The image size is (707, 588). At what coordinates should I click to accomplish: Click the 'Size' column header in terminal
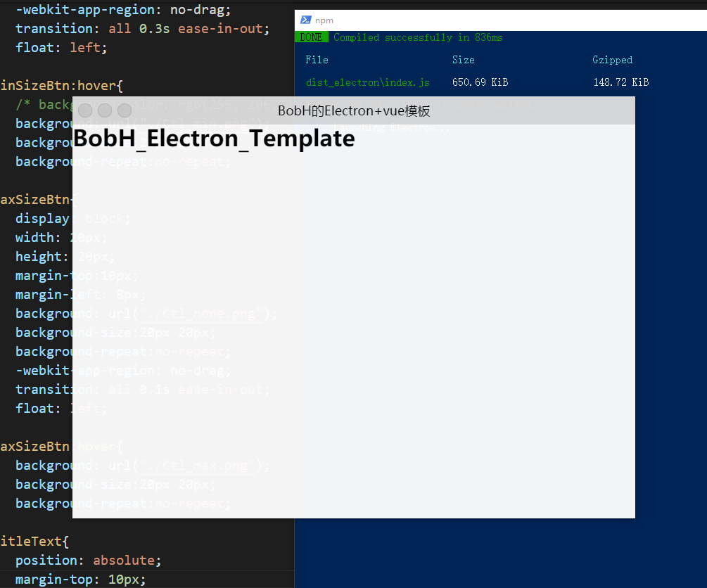(464, 60)
